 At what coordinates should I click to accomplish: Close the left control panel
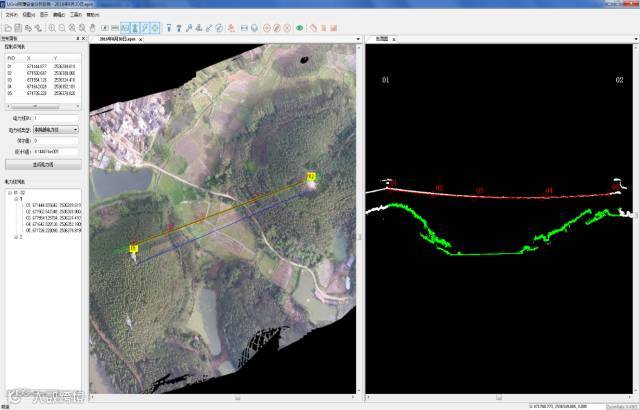[84, 38]
